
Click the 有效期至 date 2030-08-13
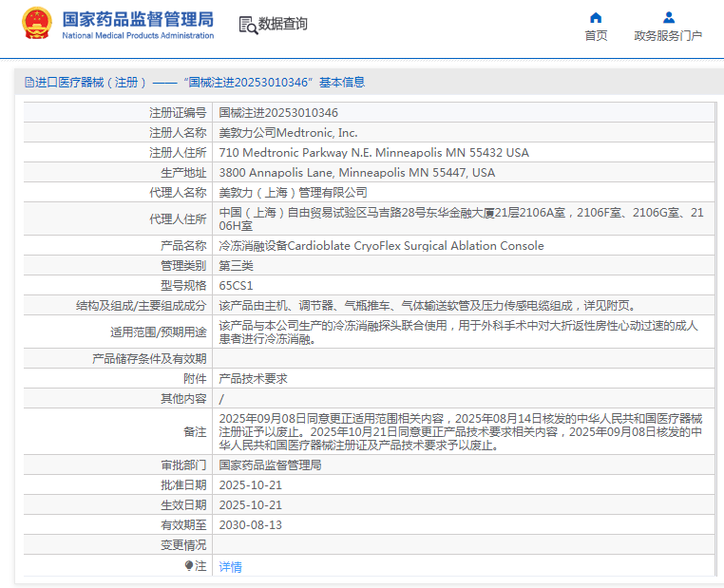(x=250, y=524)
